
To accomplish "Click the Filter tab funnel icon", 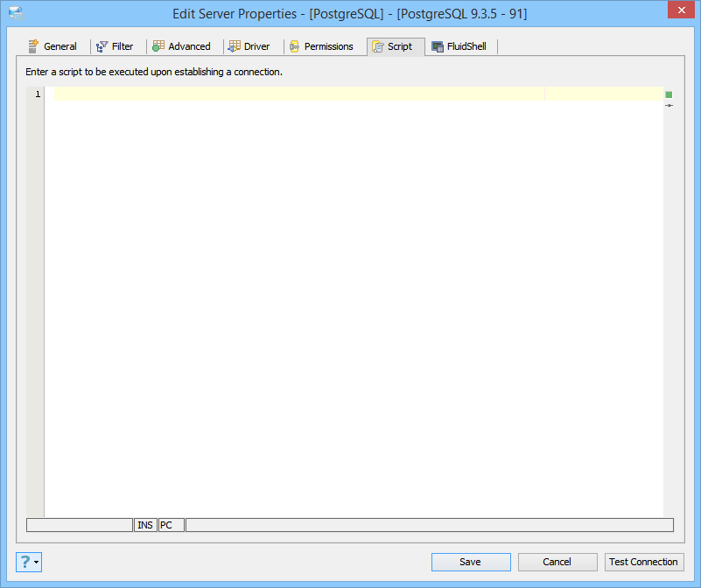I will tap(102, 46).
